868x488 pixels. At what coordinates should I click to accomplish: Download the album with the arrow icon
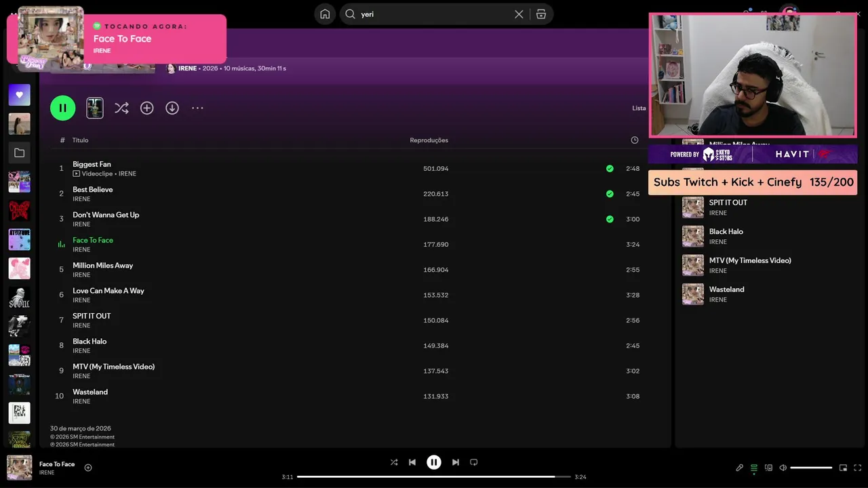pyautogui.click(x=172, y=108)
